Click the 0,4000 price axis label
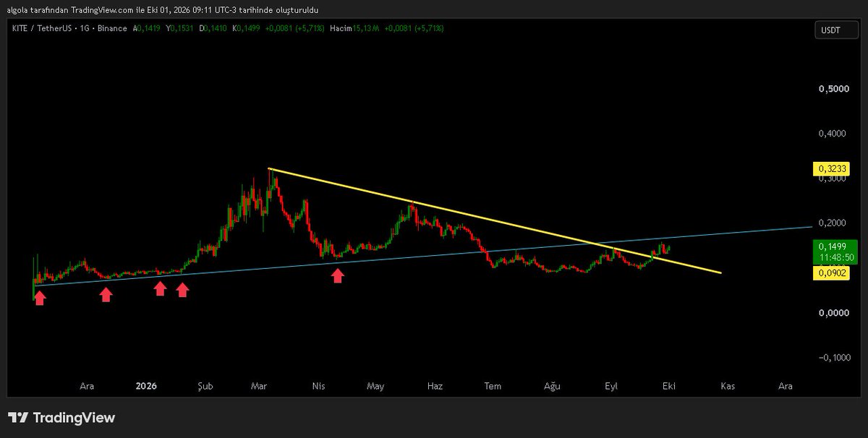 833,134
